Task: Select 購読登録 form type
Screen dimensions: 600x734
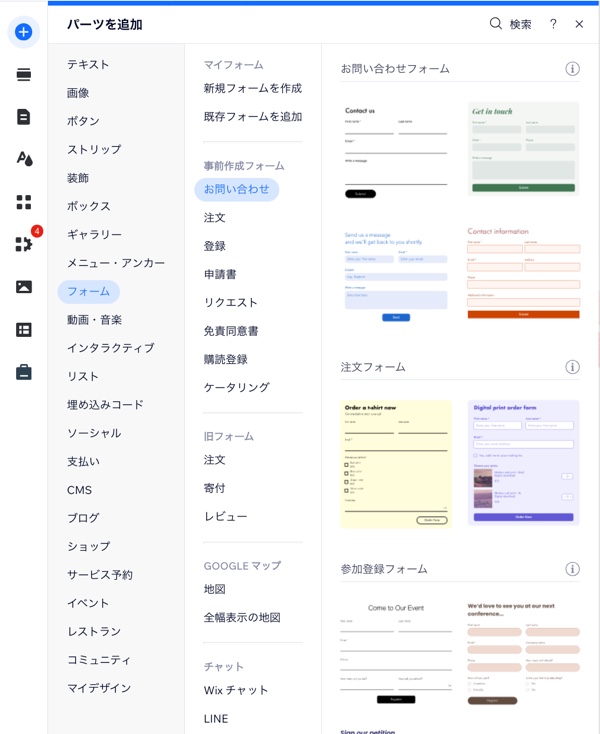Action: [226, 360]
